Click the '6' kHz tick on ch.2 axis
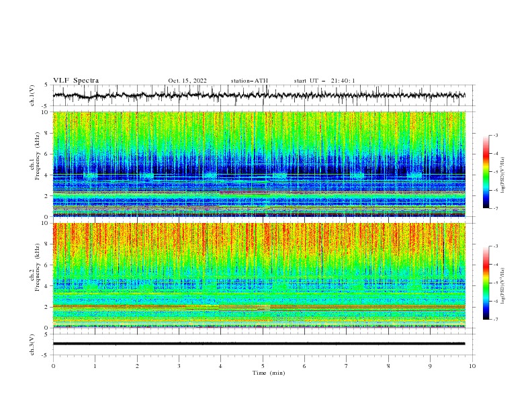This screenshot has width=532, height=411. (48, 265)
